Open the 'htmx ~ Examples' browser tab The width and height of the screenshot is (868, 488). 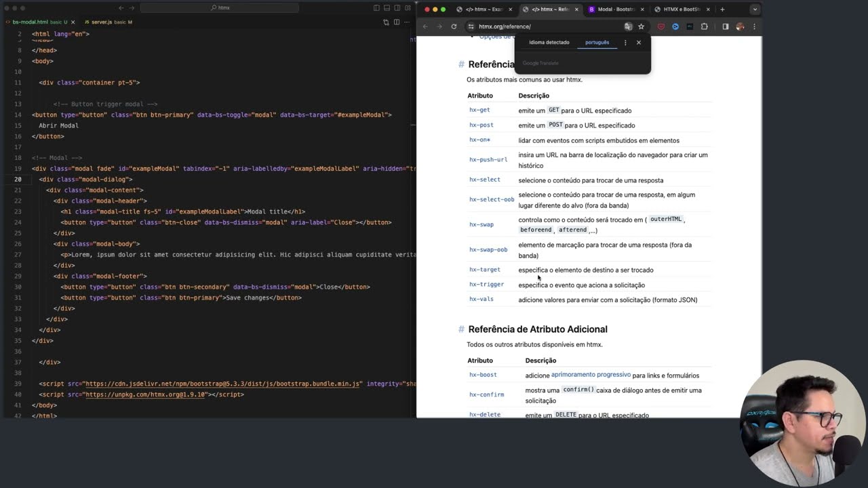(x=484, y=9)
